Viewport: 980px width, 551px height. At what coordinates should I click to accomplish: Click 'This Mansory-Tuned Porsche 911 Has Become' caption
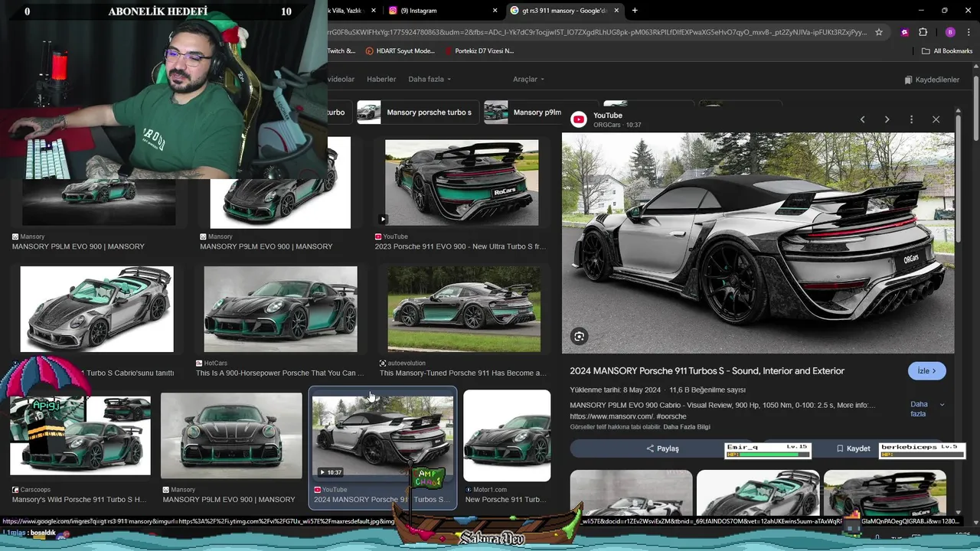(463, 373)
